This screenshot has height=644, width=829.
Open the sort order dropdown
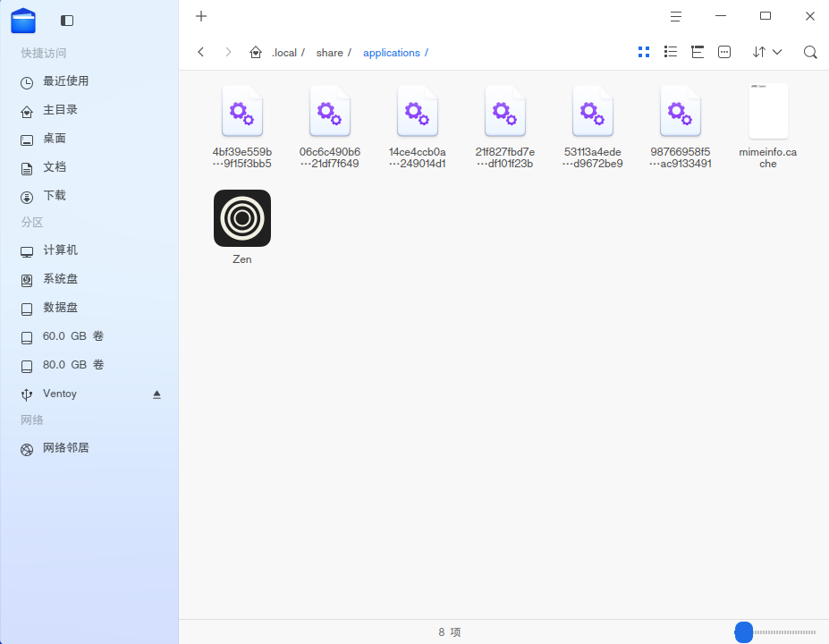(x=767, y=52)
